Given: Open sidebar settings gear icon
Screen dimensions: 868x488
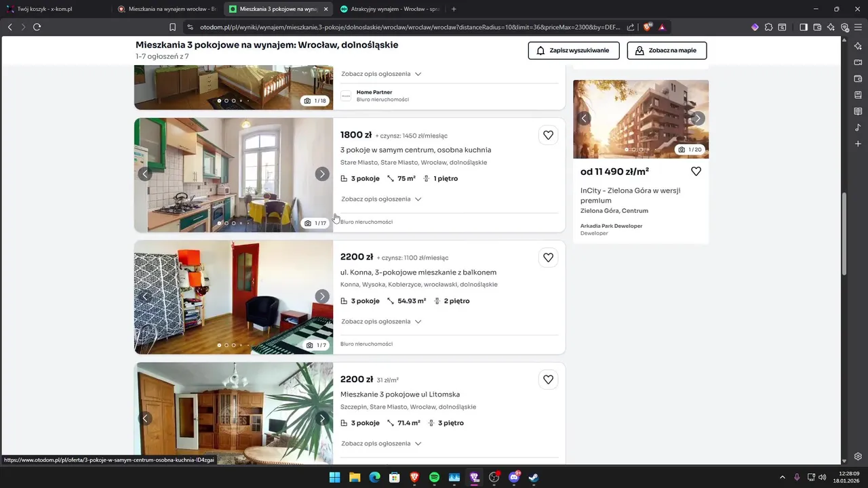Looking at the screenshot, I should pos(858,456).
